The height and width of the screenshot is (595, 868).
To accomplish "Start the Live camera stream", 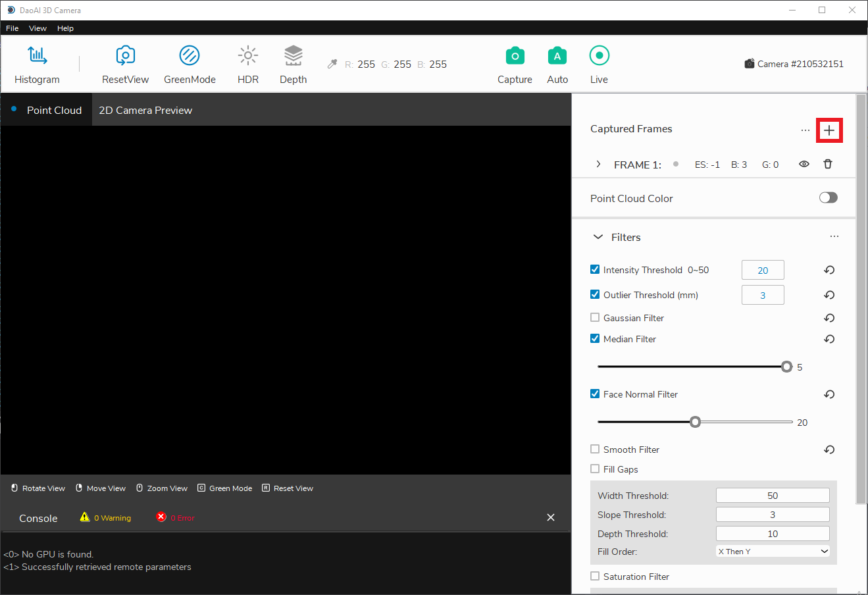I will pos(599,57).
